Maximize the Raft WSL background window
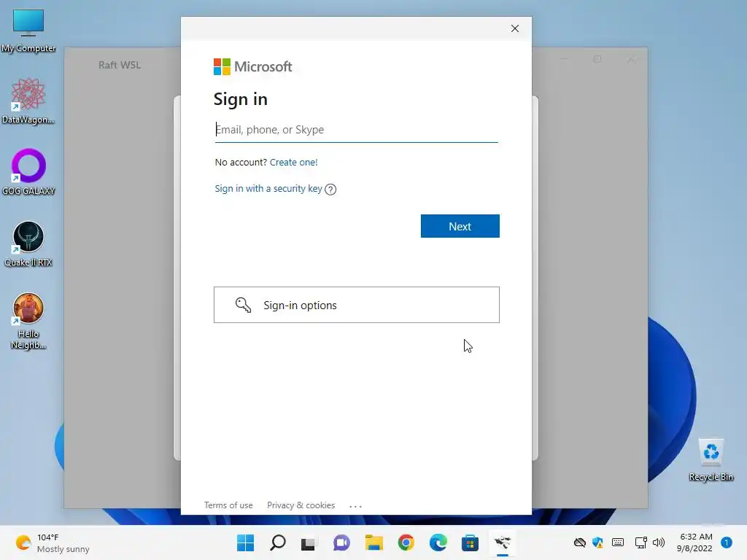Screen dimensions: 747x560 click(597, 59)
